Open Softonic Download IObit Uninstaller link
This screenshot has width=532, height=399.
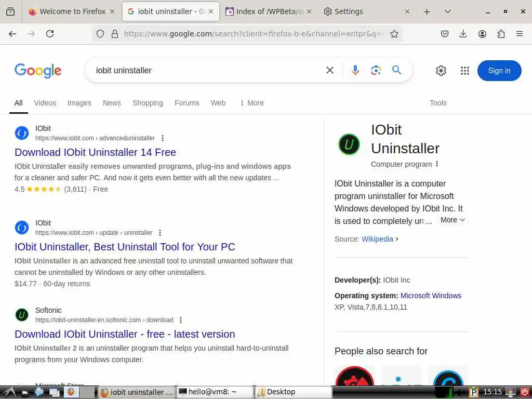pyautogui.click(x=125, y=334)
